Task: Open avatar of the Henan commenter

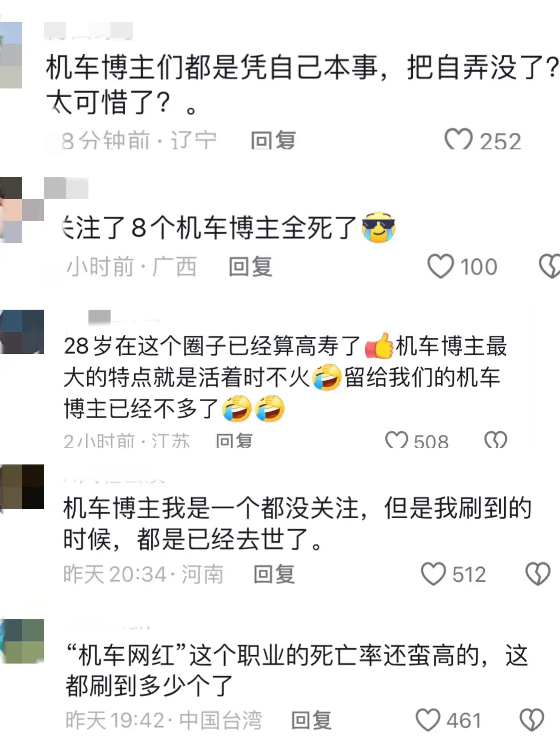Action: [22, 486]
